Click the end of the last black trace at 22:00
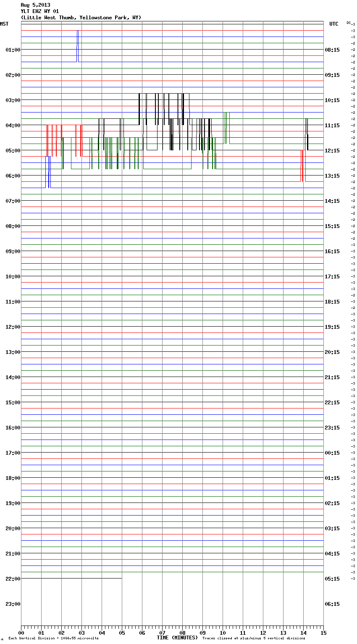This screenshot has width=357, height=644. click(122, 579)
